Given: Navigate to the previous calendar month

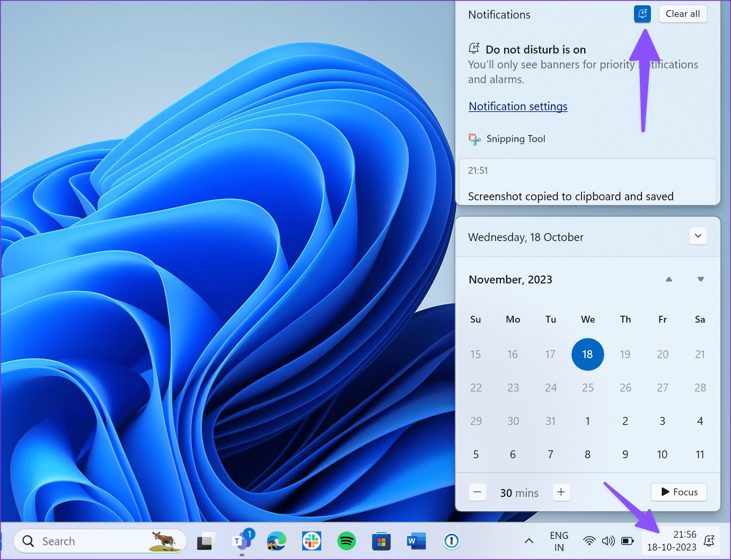Looking at the screenshot, I should [669, 279].
